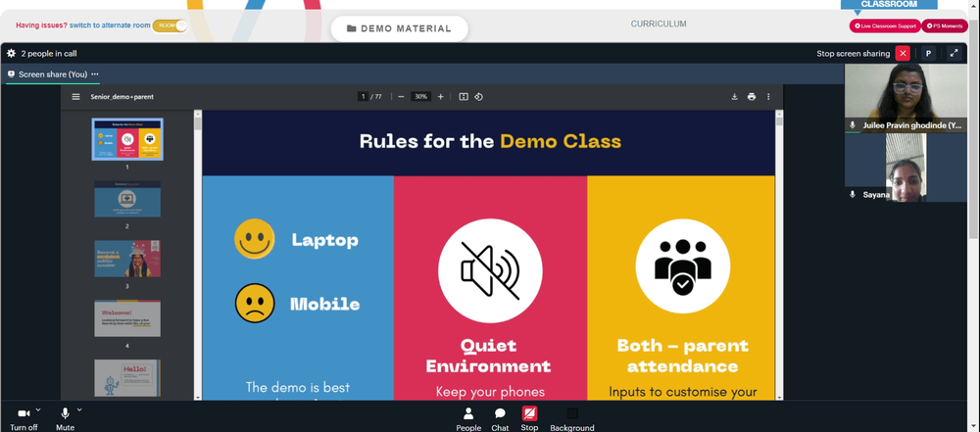Expand the call to fullscreen

tap(954, 53)
